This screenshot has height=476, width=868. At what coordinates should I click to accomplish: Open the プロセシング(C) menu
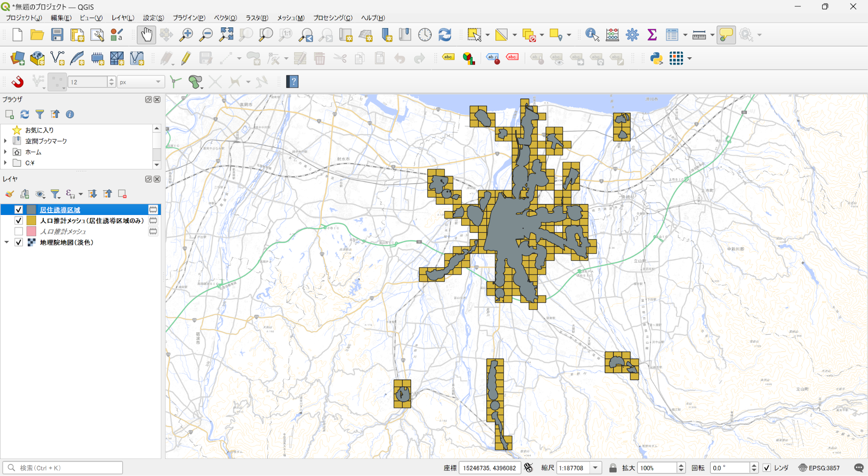coord(333,18)
